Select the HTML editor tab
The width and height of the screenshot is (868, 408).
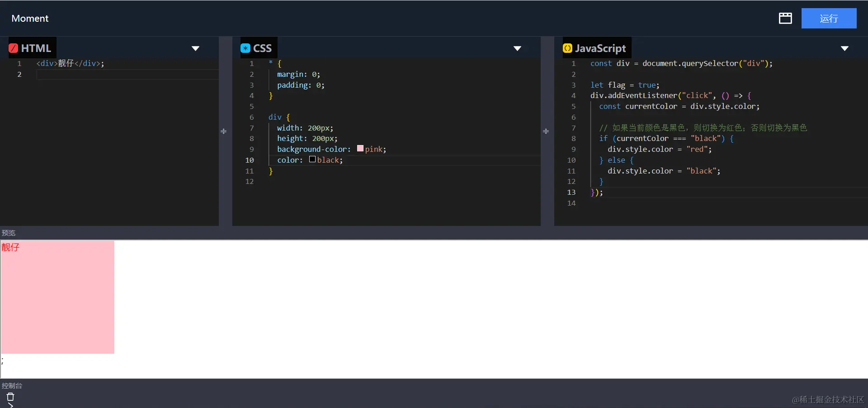click(x=32, y=48)
